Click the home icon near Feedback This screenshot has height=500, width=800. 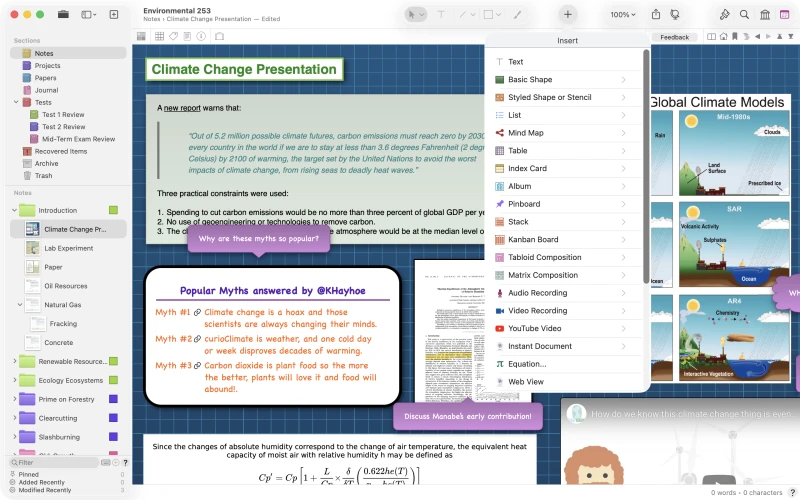click(x=723, y=36)
